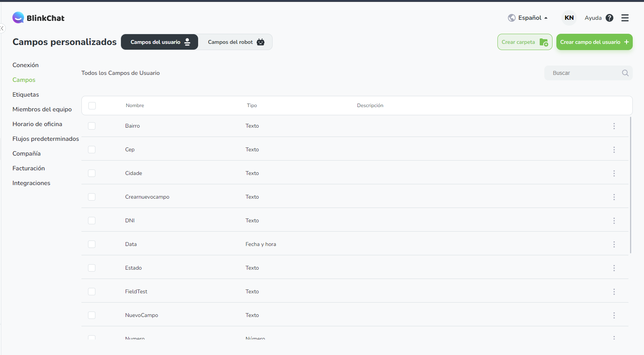Open the KN user avatar
This screenshot has width=644, height=355.
569,18
